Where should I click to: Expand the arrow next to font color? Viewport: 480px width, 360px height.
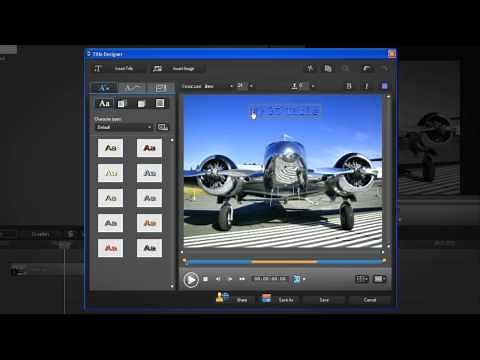(x=313, y=86)
